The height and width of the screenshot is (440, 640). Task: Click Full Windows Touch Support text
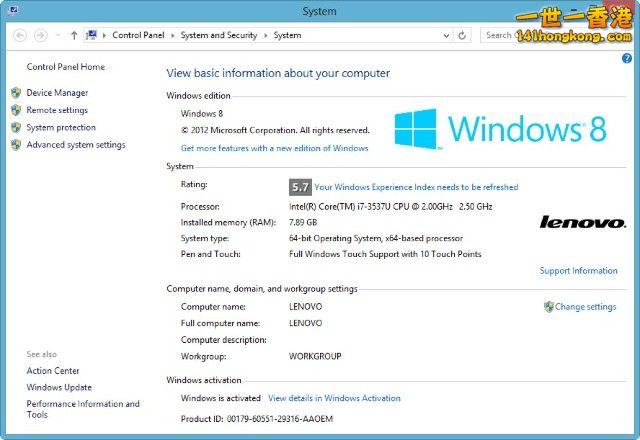coord(385,254)
